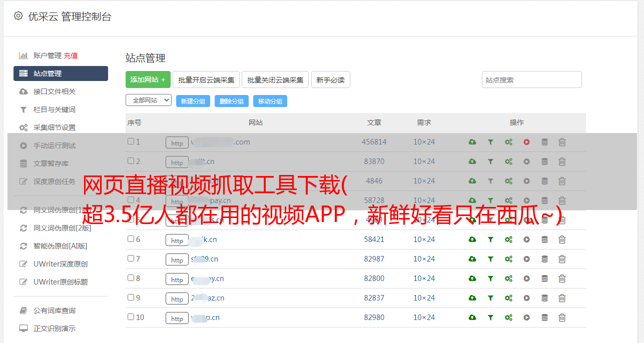Focus the 站点搜索 search field
The image size is (644, 343).
click(x=532, y=79)
